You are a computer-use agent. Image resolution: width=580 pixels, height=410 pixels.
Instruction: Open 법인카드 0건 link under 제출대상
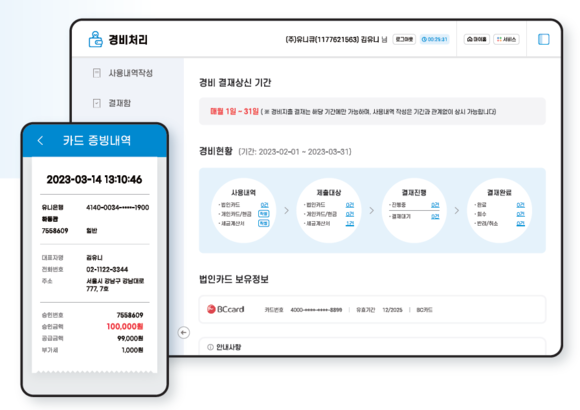tap(350, 205)
